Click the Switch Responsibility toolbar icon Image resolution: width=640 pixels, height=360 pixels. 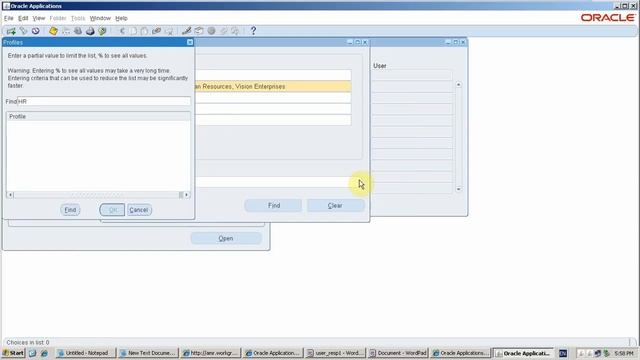pyautogui.click(x=78, y=31)
